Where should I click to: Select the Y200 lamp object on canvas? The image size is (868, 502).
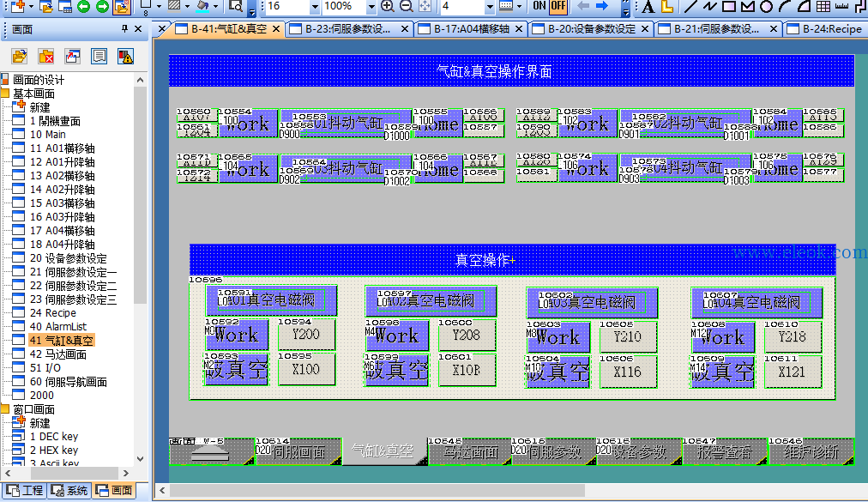(306, 335)
